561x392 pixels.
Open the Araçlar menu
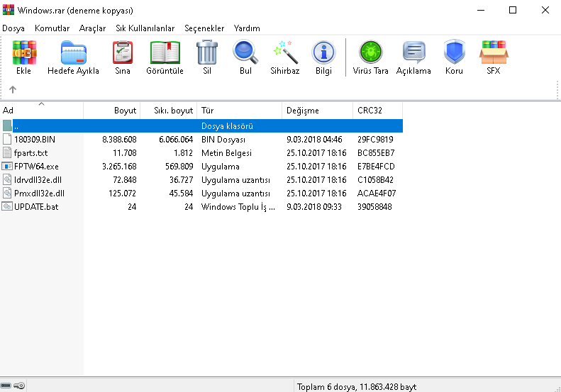click(92, 28)
